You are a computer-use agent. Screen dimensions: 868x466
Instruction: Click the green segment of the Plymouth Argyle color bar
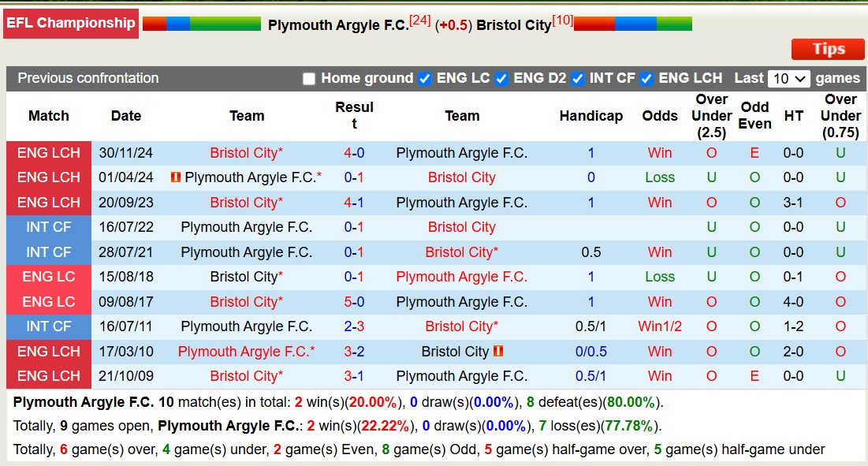[225, 24]
